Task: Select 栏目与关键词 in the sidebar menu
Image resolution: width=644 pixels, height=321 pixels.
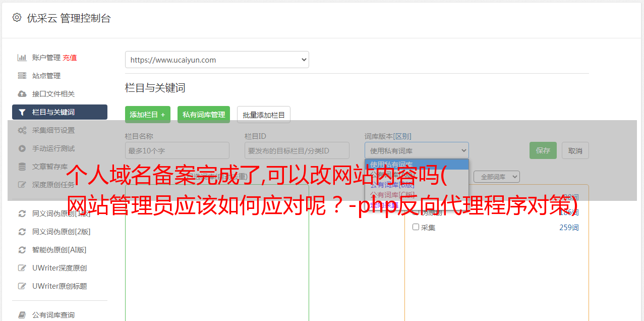Action: (x=60, y=112)
